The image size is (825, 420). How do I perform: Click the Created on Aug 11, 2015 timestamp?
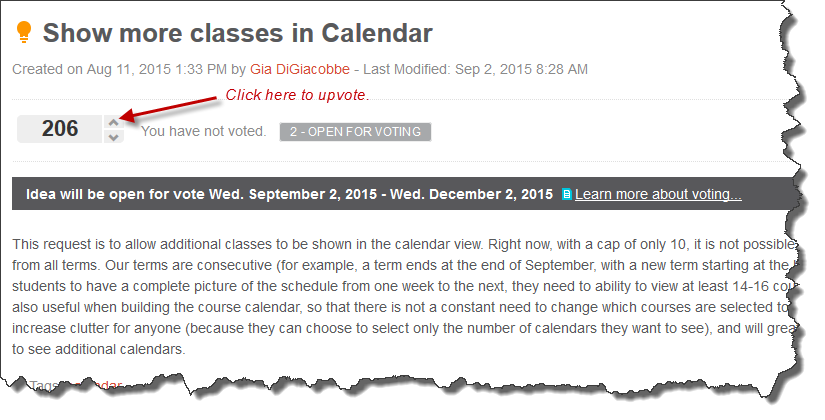tap(119, 69)
